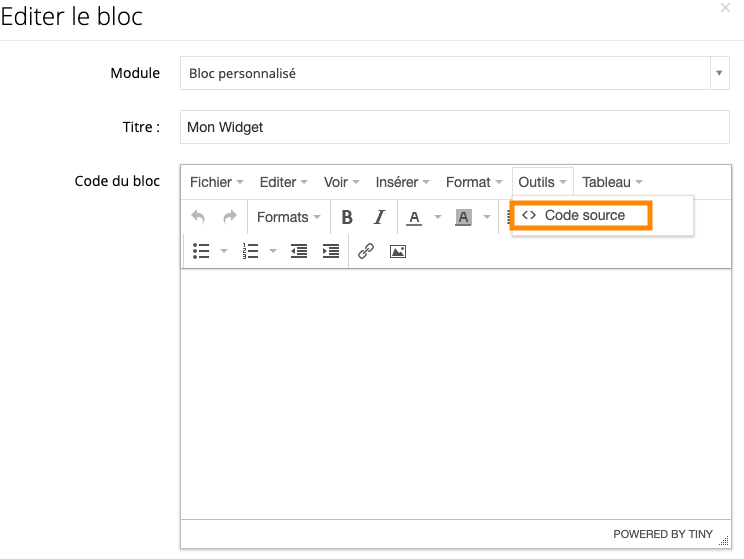This screenshot has height=559, width=744.
Task: Open the text color dropdown arrow
Action: (437, 217)
